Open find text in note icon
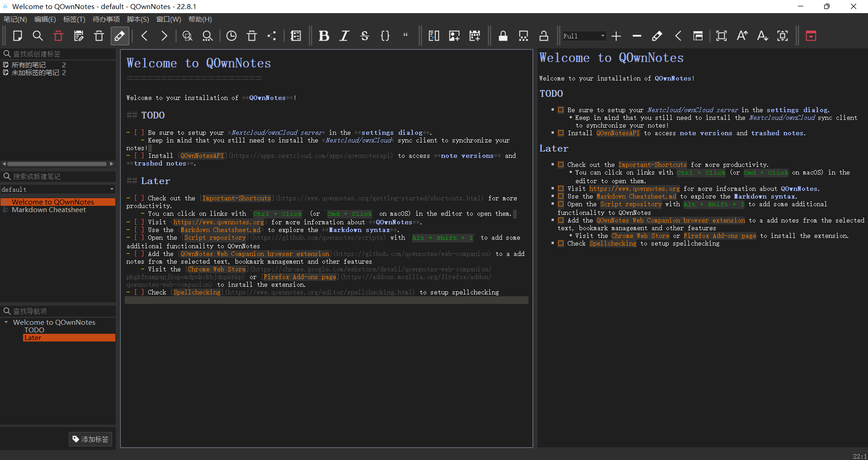 (187, 36)
